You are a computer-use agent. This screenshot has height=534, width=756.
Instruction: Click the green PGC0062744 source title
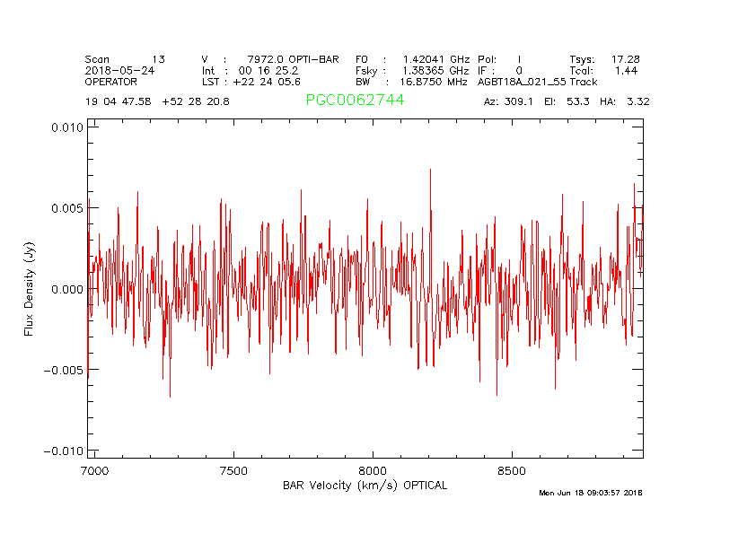(x=355, y=101)
